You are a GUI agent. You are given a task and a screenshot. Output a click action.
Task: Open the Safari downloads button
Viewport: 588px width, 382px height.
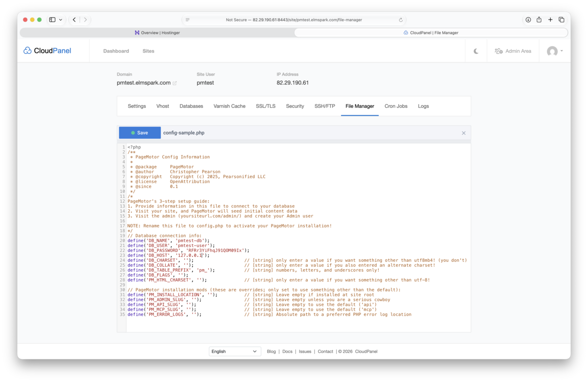click(x=528, y=20)
